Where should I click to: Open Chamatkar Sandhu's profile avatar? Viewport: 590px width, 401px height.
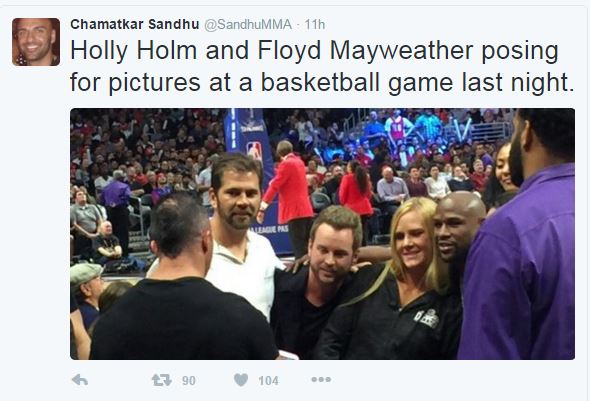click(x=36, y=42)
